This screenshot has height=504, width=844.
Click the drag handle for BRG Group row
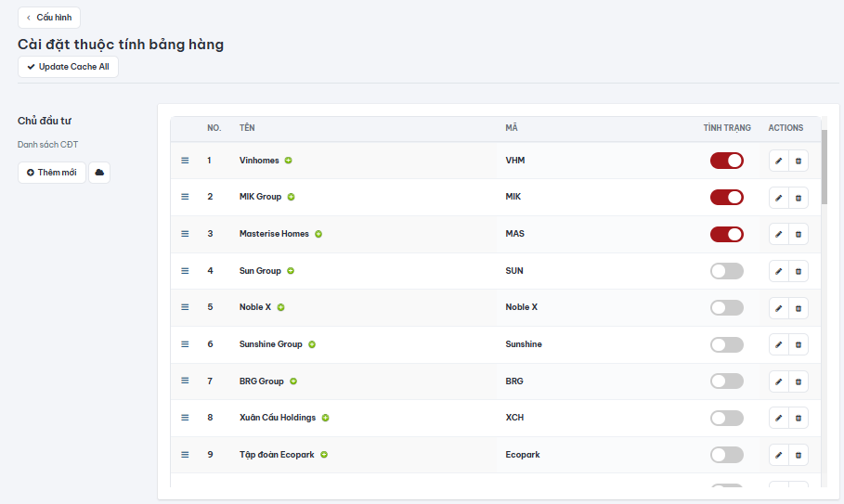click(x=185, y=381)
